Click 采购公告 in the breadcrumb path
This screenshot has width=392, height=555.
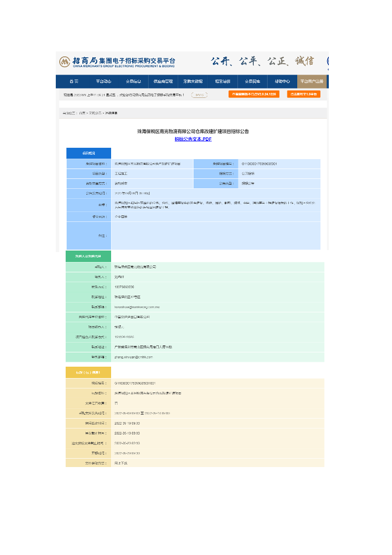pos(95,113)
